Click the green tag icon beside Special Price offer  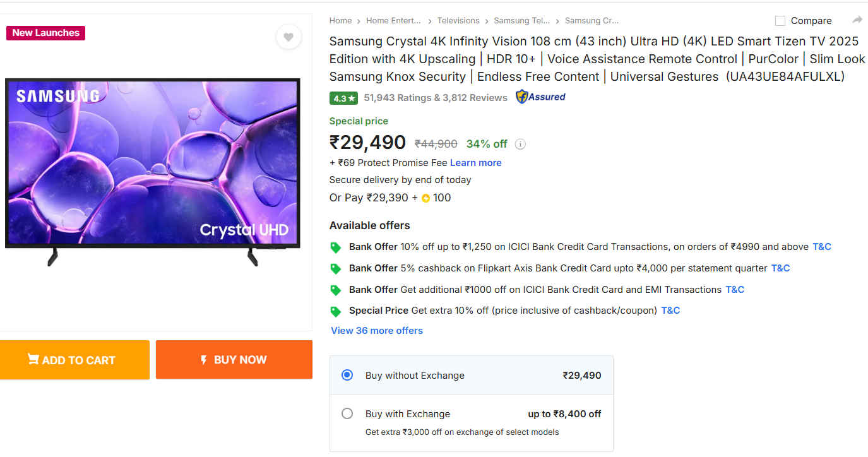click(x=336, y=311)
